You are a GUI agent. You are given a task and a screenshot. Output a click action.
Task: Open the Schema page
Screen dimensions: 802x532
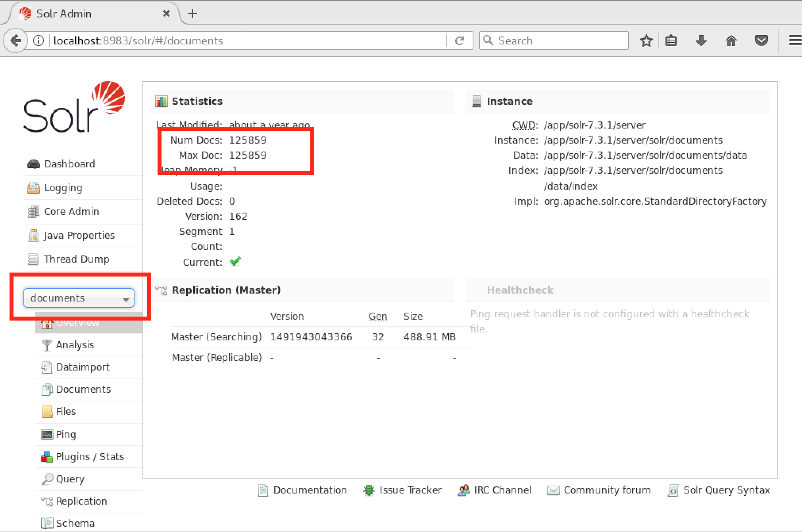coord(75,523)
